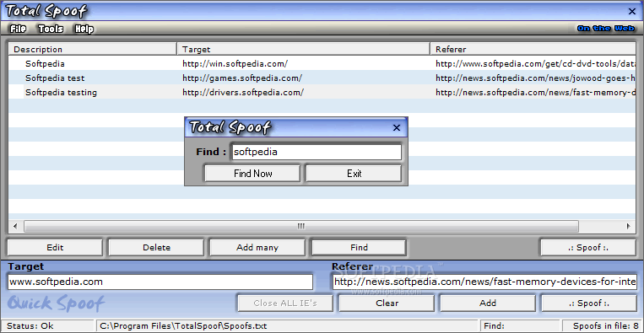This screenshot has height=333, width=644.
Task: Click target http://games.softpedia.com/ cell
Action: [x=242, y=78]
